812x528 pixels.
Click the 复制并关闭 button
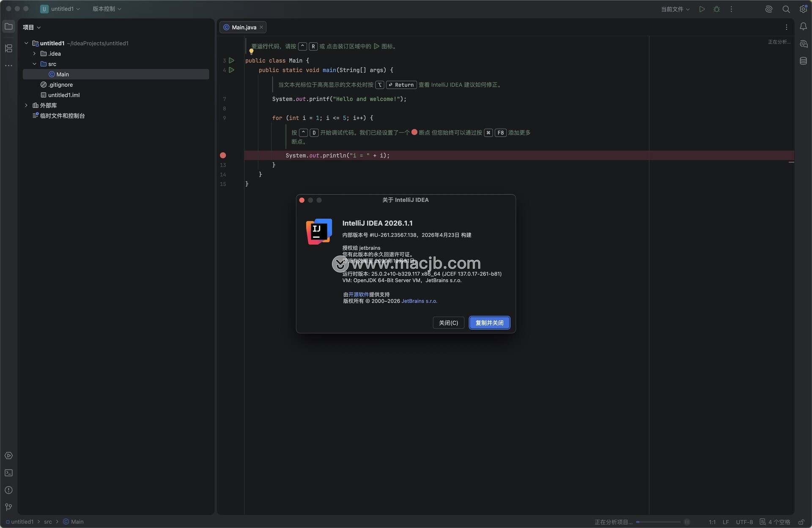click(x=489, y=323)
